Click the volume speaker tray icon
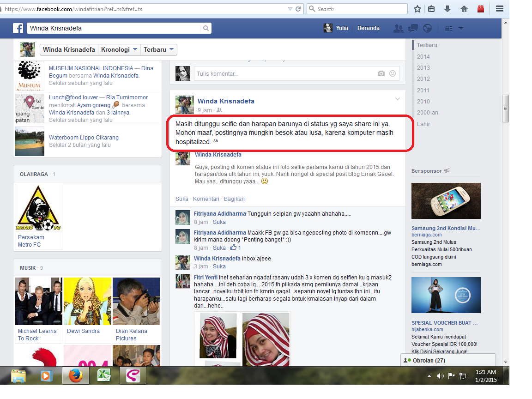 440,375
